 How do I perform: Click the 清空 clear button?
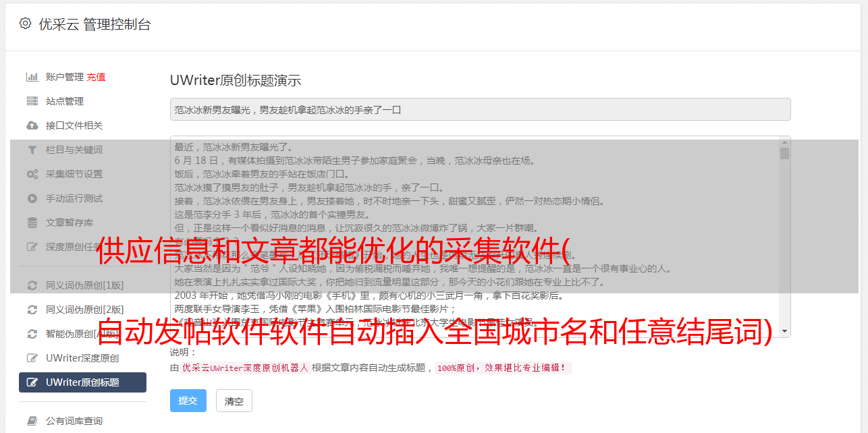pyautogui.click(x=234, y=401)
